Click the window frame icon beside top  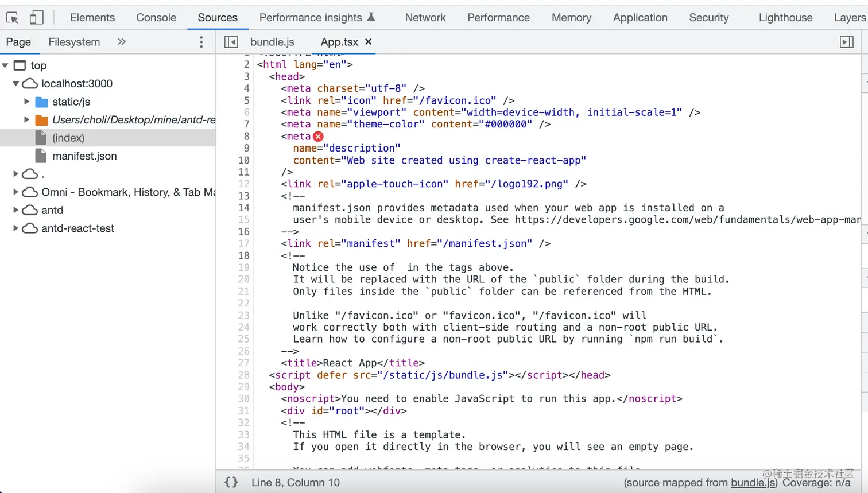pos(20,65)
